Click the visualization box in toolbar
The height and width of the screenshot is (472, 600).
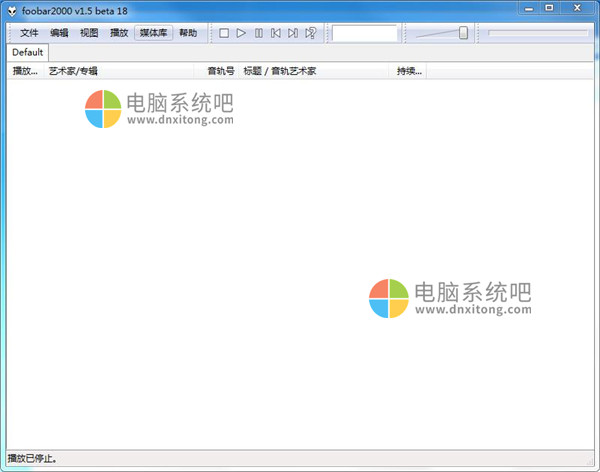365,33
